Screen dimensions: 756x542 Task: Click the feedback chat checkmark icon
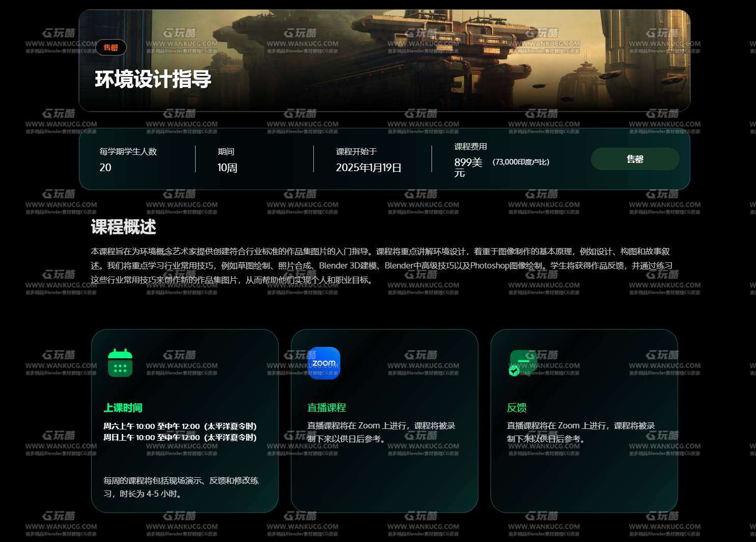tap(523, 363)
